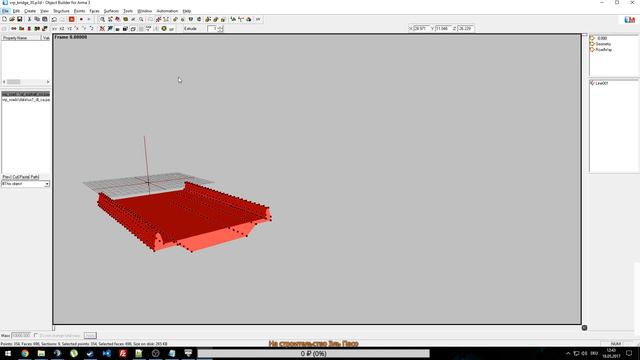
Task: Open the This object dropdown
Action: point(25,184)
